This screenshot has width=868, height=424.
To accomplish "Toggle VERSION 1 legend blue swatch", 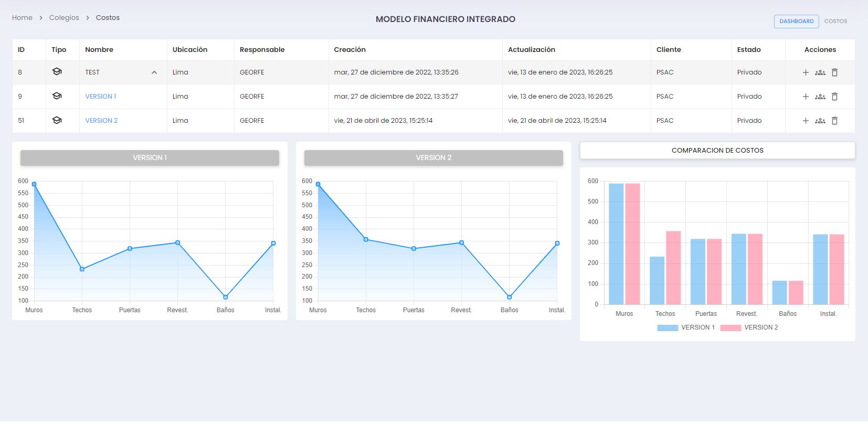I will click(668, 328).
